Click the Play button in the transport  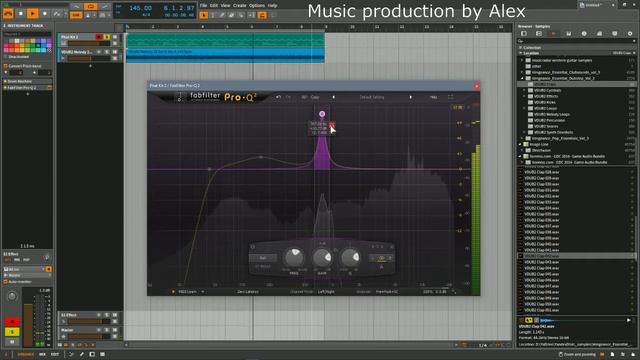click(x=33, y=13)
